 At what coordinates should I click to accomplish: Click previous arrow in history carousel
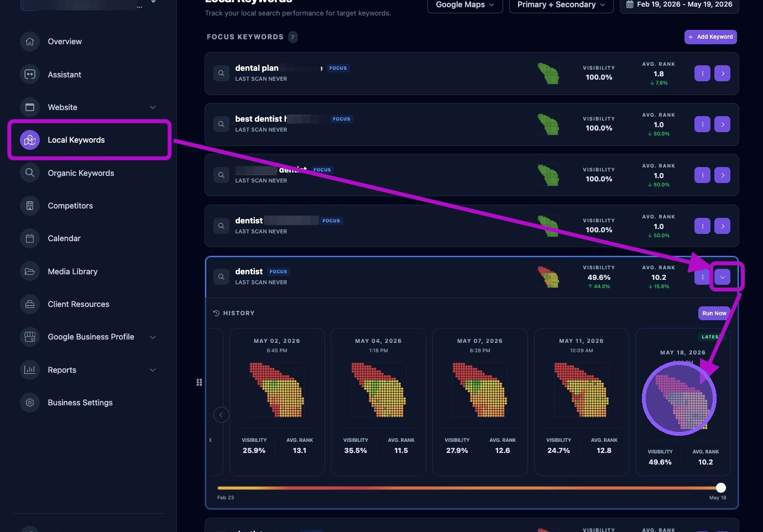[x=221, y=415]
